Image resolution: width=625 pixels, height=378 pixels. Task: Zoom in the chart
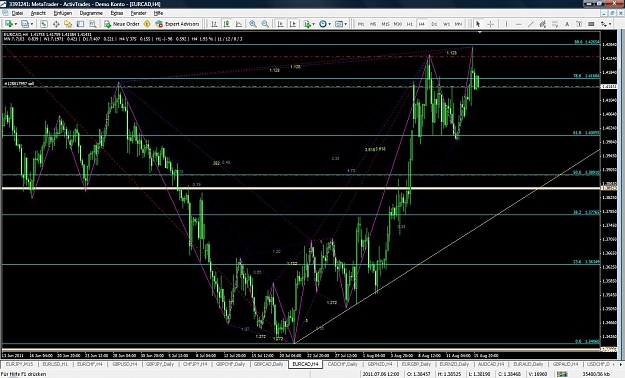[253, 24]
